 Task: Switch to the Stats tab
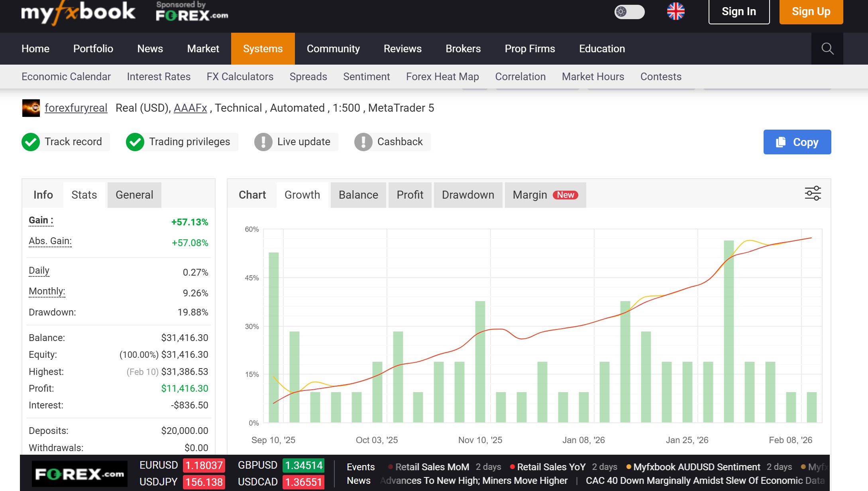(x=84, y=195)
